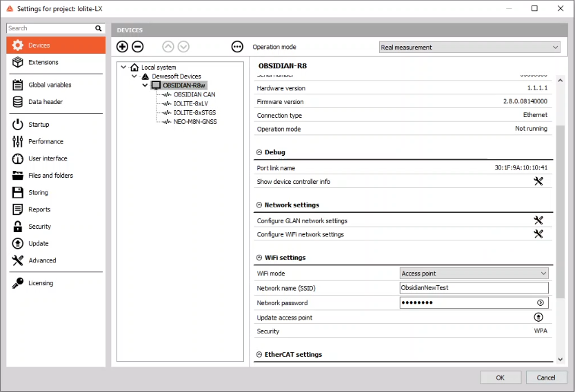The image size is (575, 392).
Task: Open the Extensions section
Action: click(56, 62)
